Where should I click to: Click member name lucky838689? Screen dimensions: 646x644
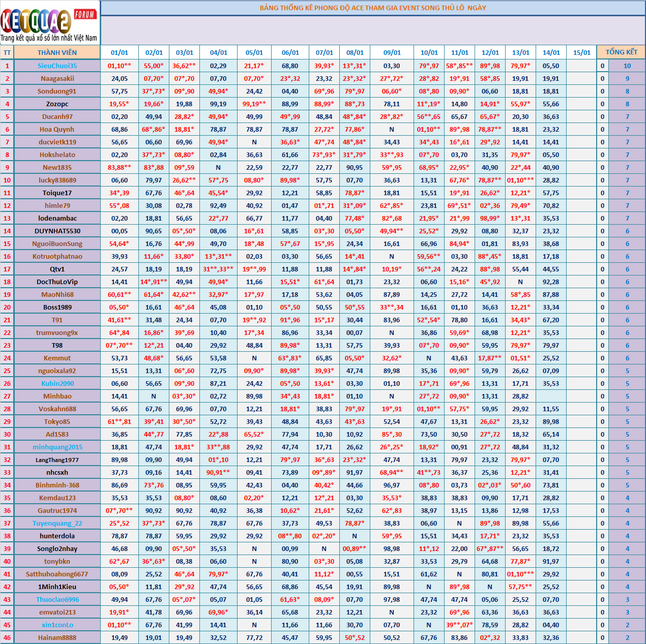point(57,180)
